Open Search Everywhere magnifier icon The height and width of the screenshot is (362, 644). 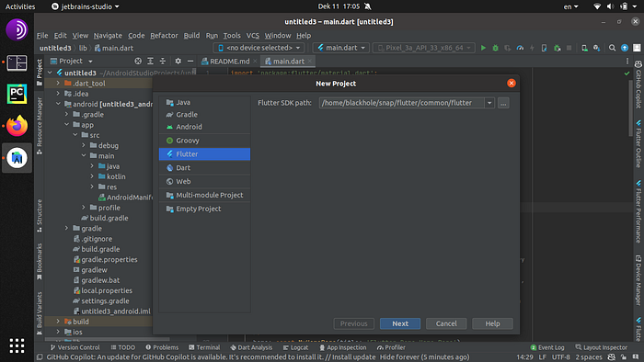[x=612, y=48]
